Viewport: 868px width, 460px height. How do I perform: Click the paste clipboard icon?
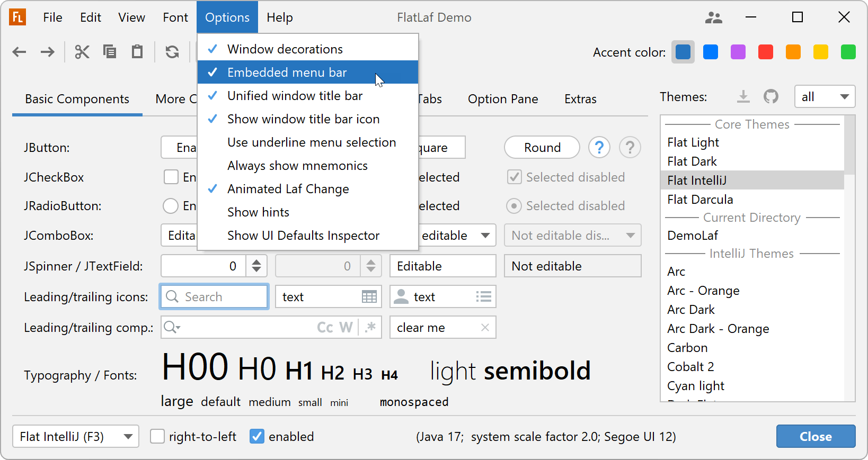(x=137, y=52)
